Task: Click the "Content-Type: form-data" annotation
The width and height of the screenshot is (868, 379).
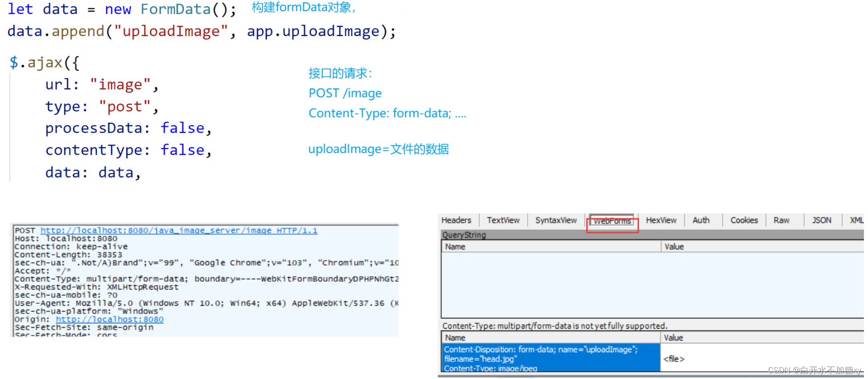Action: coord(388,113)
